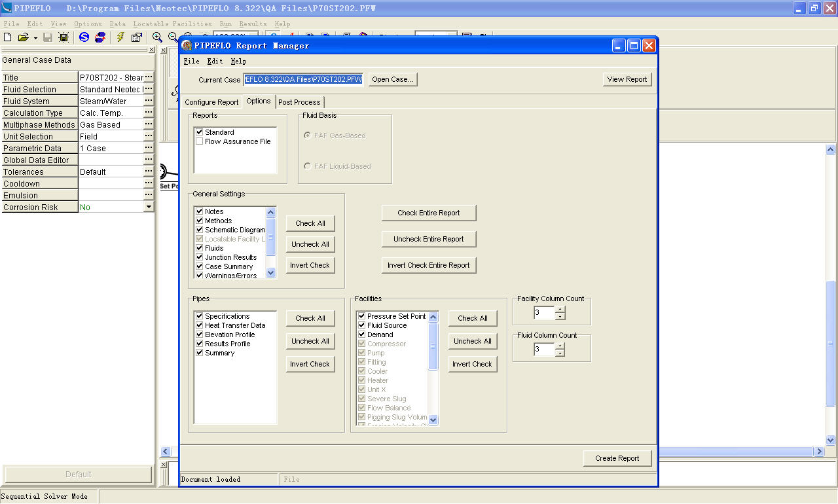Open Edit menu in Report Manager
This screenshot has width=838, height=504.
(x=215, y=61)
